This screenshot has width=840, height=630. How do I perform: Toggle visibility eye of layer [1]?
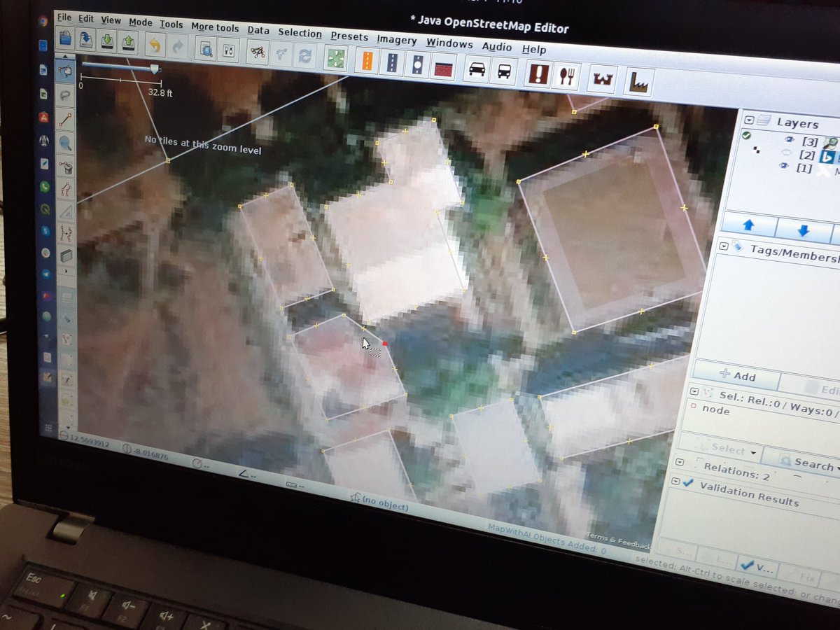click(x=785, y=167)
